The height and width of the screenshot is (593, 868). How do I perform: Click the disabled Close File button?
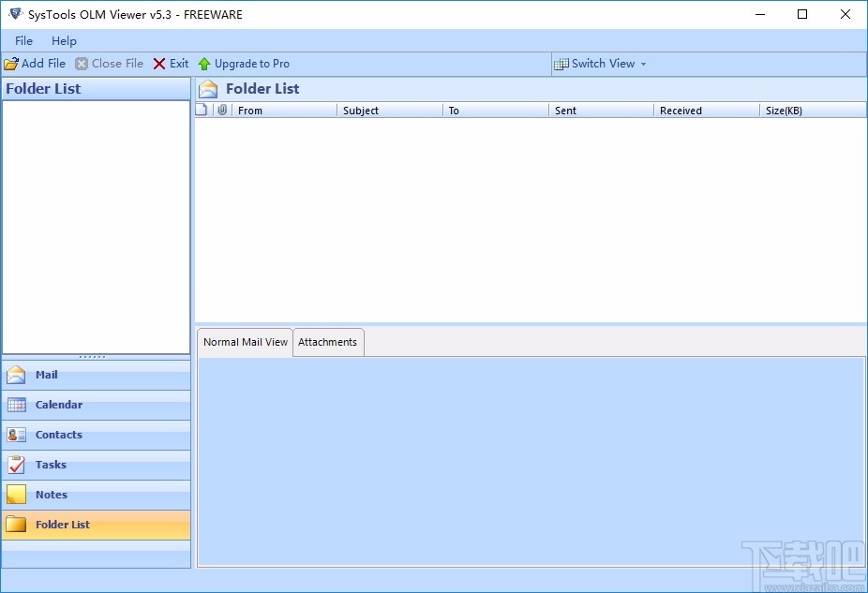(110, 63)
